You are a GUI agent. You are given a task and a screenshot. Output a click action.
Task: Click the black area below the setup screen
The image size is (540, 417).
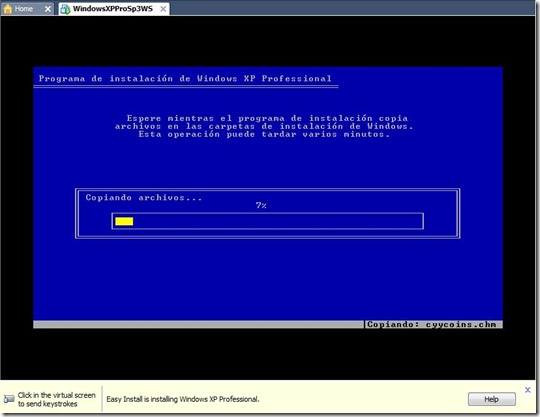coord(268,354)
